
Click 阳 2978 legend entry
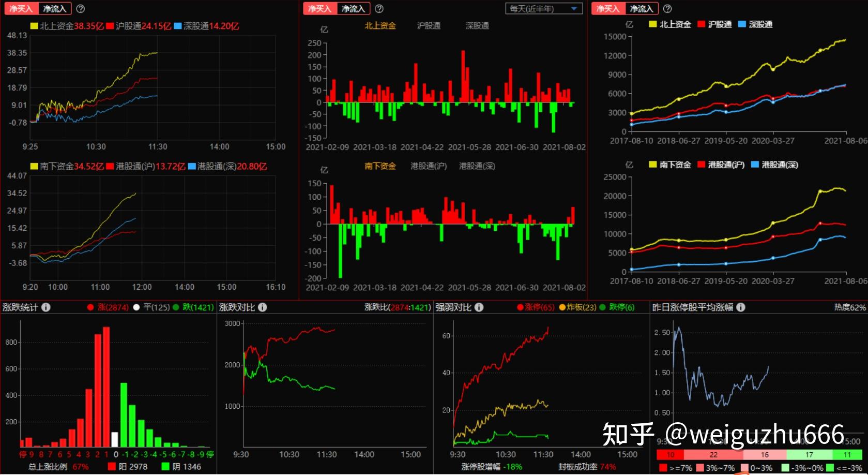(x=128, y=467)
